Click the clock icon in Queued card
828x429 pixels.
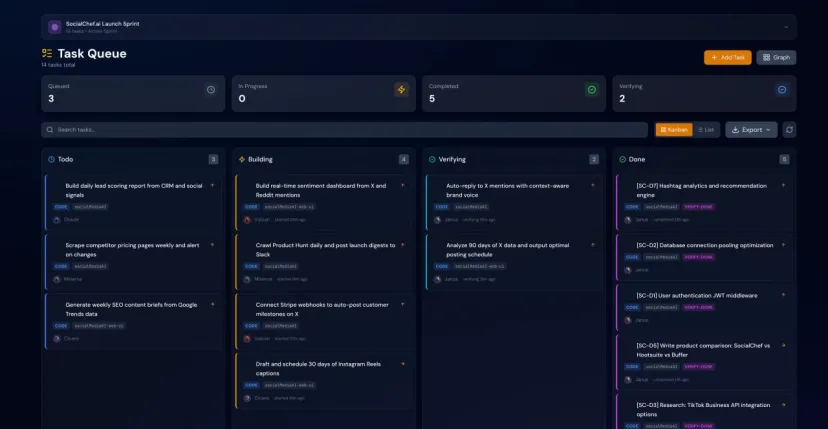[211, 90]
